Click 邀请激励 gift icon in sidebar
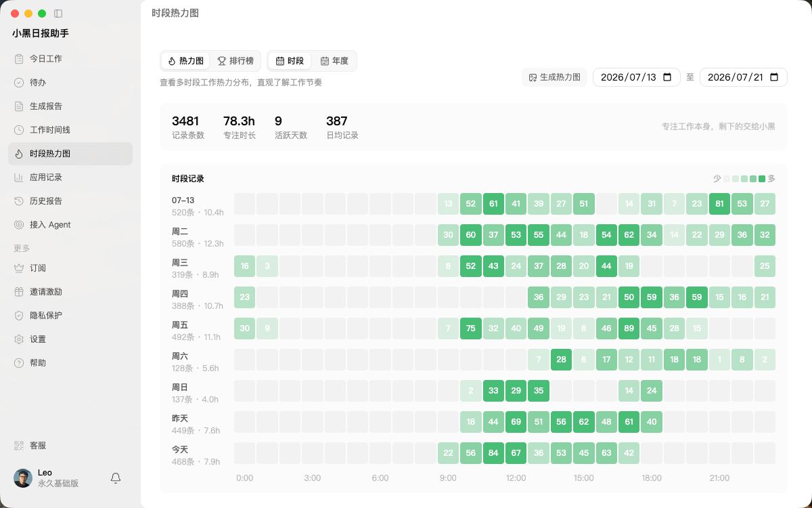The height and width of the screenshot is (508, 812). pos(19,292)
